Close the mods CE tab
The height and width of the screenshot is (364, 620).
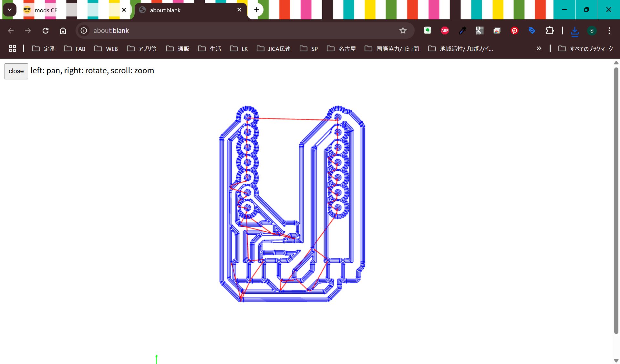click(x=124, y=10)
